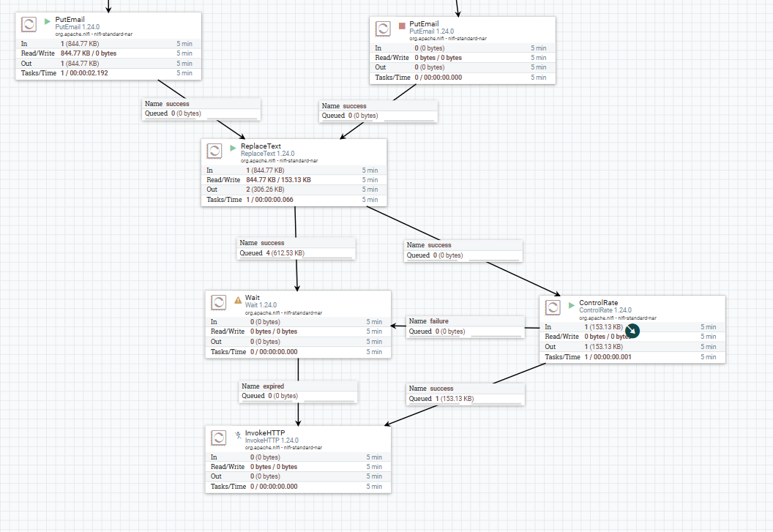Click ReplaceText Read/Write value 844.77 KB / 153.13 KB
The width and height of the screenshot is (773, 532).
point(279,180)
